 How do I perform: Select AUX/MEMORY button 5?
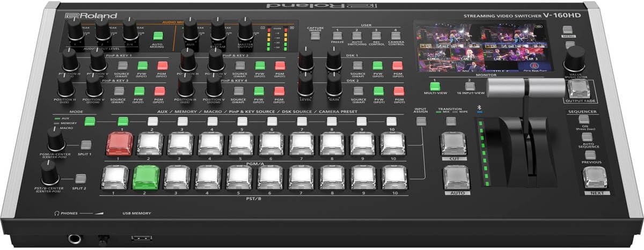(x=242, y=121)
